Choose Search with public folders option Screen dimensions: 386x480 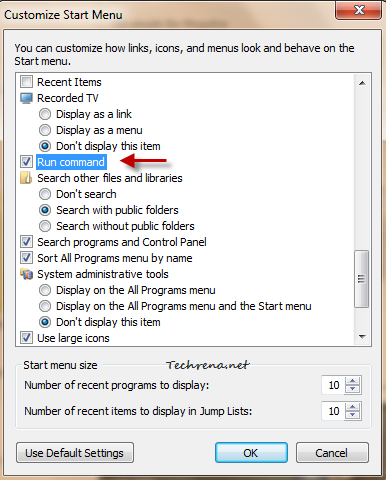[x=45, y=210]
